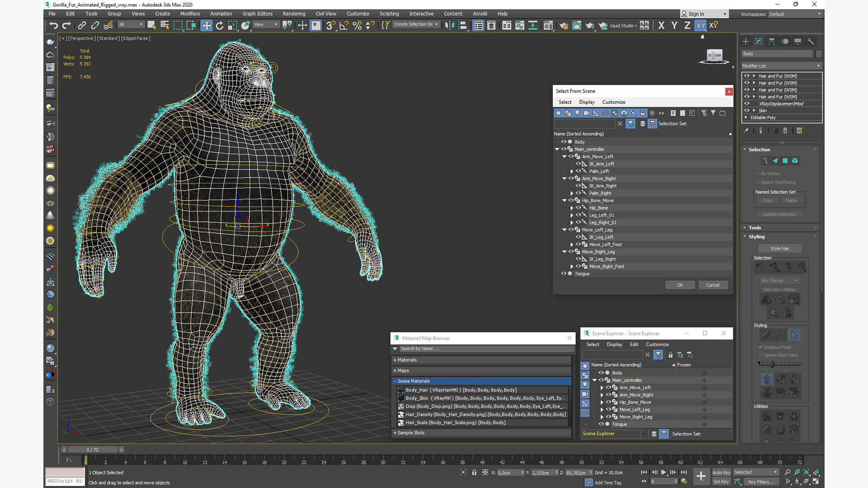This screenshot has height=488, width=868.
Task: Click the Pin Stack icon
Action: click(746, 131)
